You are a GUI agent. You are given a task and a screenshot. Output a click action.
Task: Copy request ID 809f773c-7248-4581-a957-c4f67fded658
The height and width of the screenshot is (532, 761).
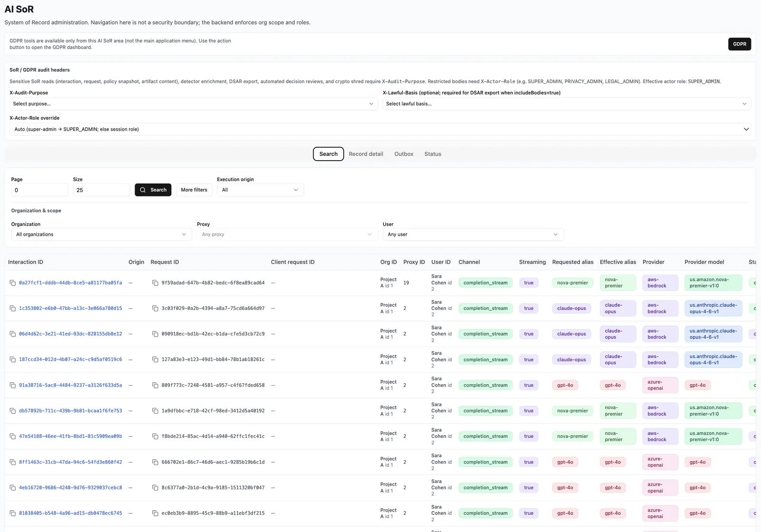155,385
